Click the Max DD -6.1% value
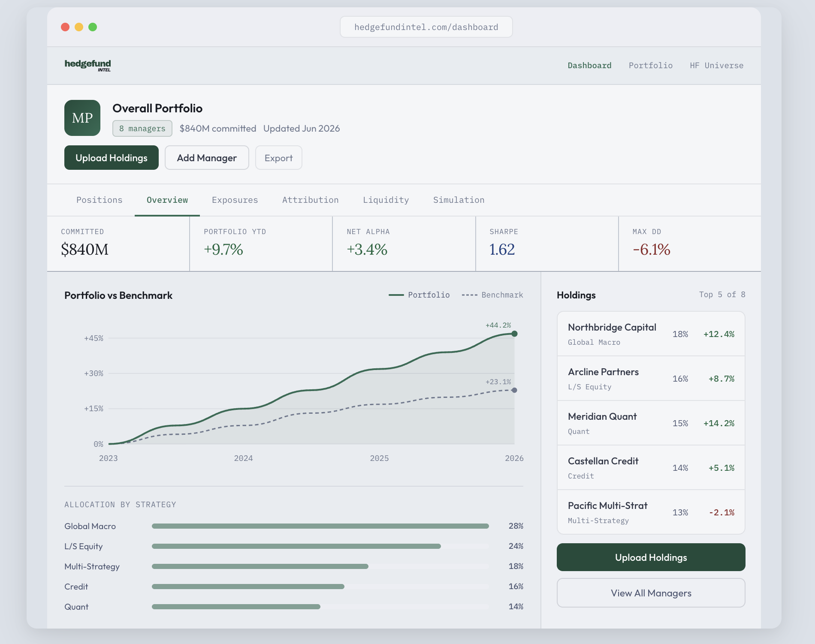 point(651,249)
